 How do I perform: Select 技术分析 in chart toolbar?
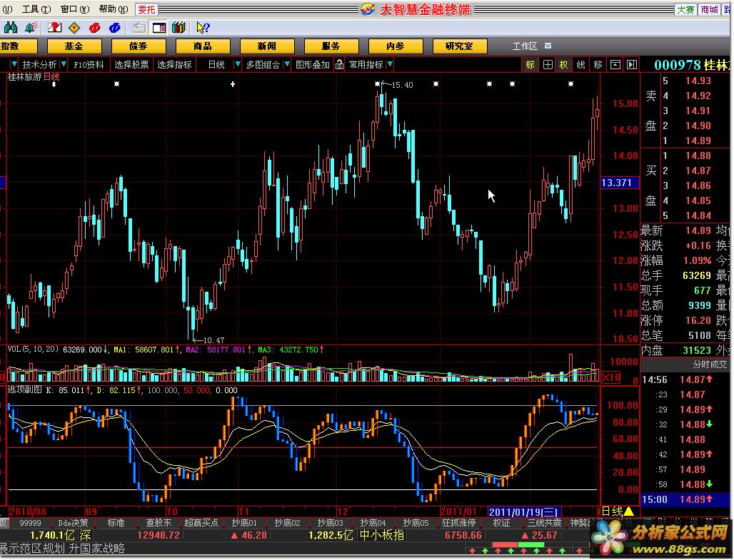click(x=39, y=65)
